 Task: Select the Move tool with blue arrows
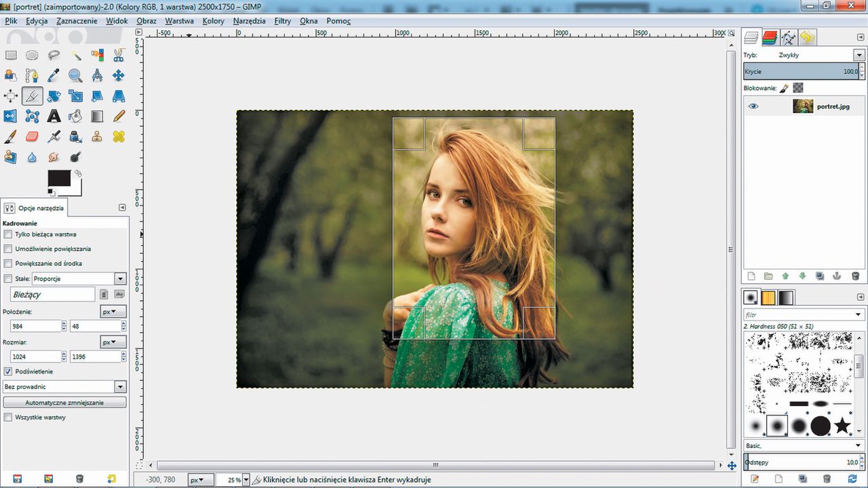coord(119,76)
